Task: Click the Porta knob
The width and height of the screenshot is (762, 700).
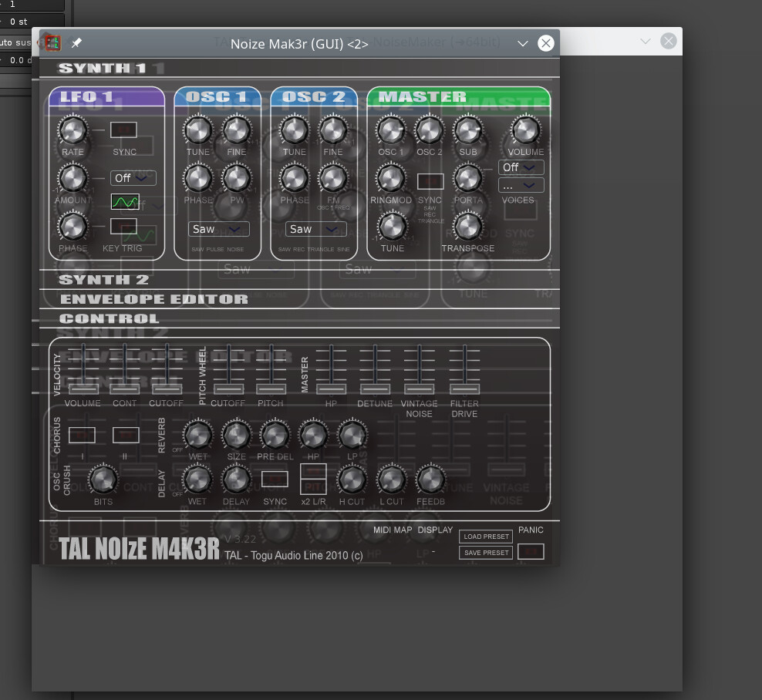Action: [468, 178]
